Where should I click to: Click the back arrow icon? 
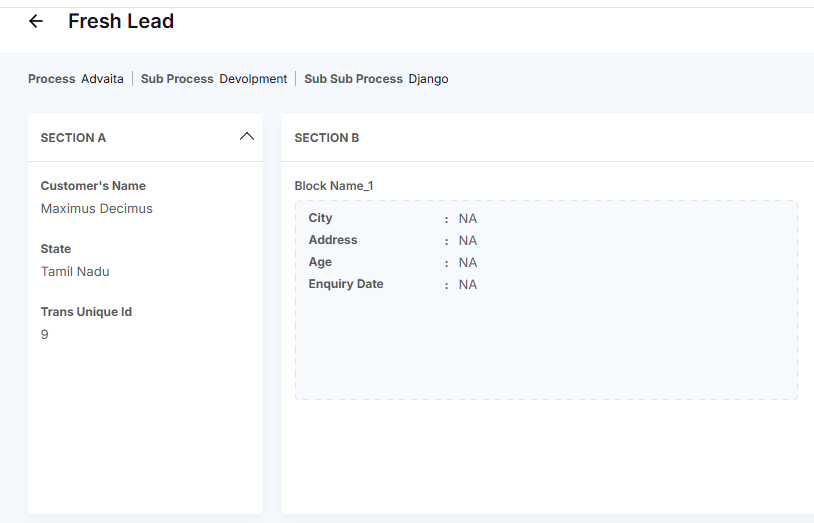tap(36, 21)
